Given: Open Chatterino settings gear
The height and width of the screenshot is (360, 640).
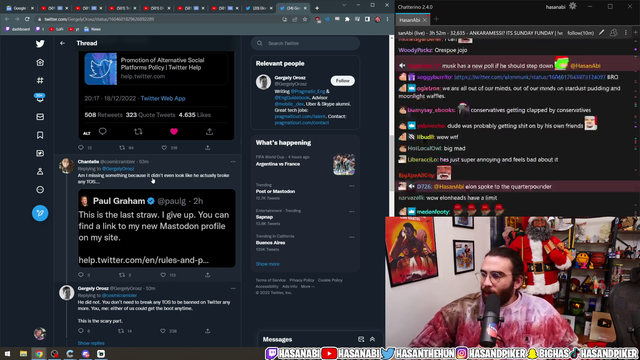Looking at the screenshot, I should (x=573, y=6).
